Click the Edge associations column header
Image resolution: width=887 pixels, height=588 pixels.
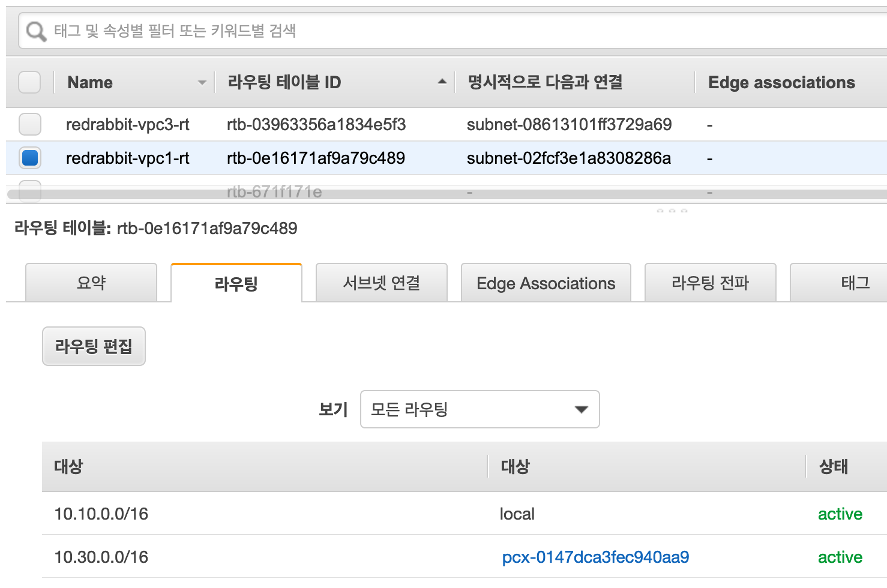coord(781,82)
